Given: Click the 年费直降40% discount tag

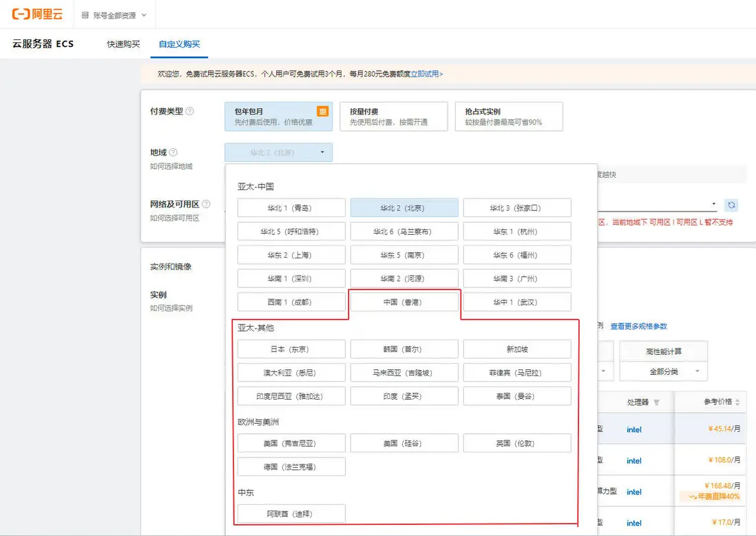Looking at the screenshot, I should 713,497.
